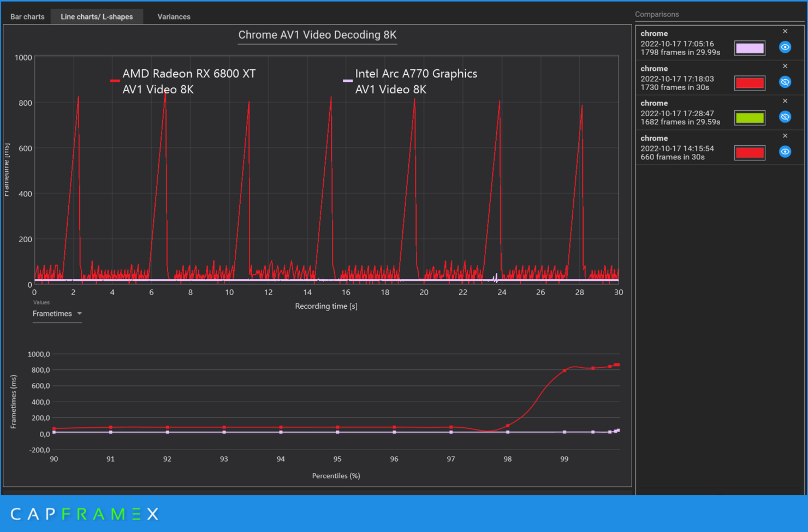This screenshot has width=808, height=532.
Task: Click the Intel Arc A770 Graphics legend entry
Action: point(410,81)
